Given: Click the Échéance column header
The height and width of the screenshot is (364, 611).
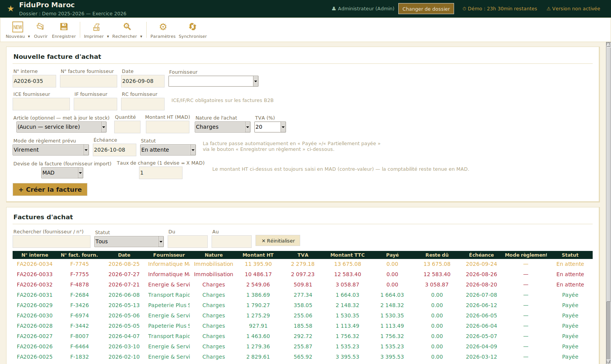Looking at the screenshot, I should click(481, 255).
